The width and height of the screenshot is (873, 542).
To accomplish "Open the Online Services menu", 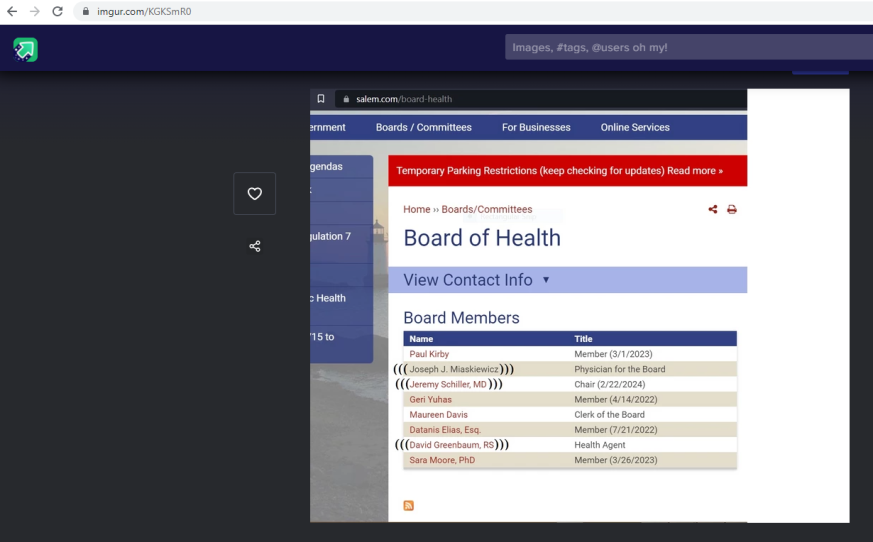I will pyautogui.click(x=635, y=127).
